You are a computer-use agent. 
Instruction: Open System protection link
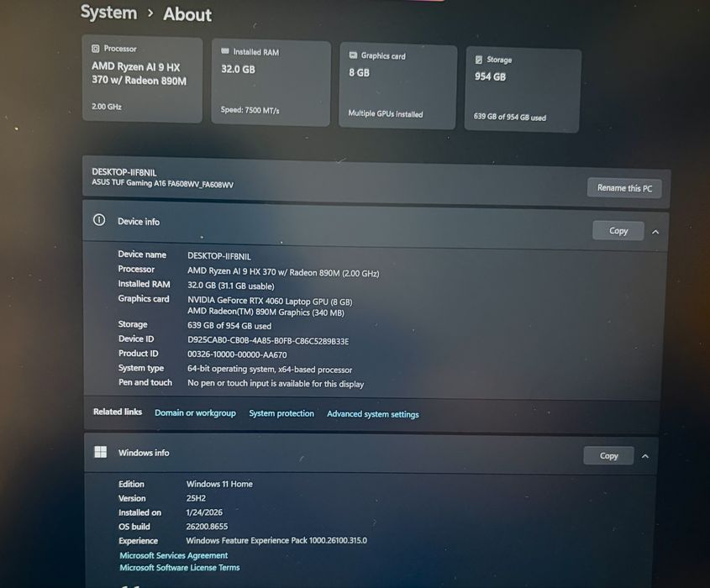click(x=281, y=413)
